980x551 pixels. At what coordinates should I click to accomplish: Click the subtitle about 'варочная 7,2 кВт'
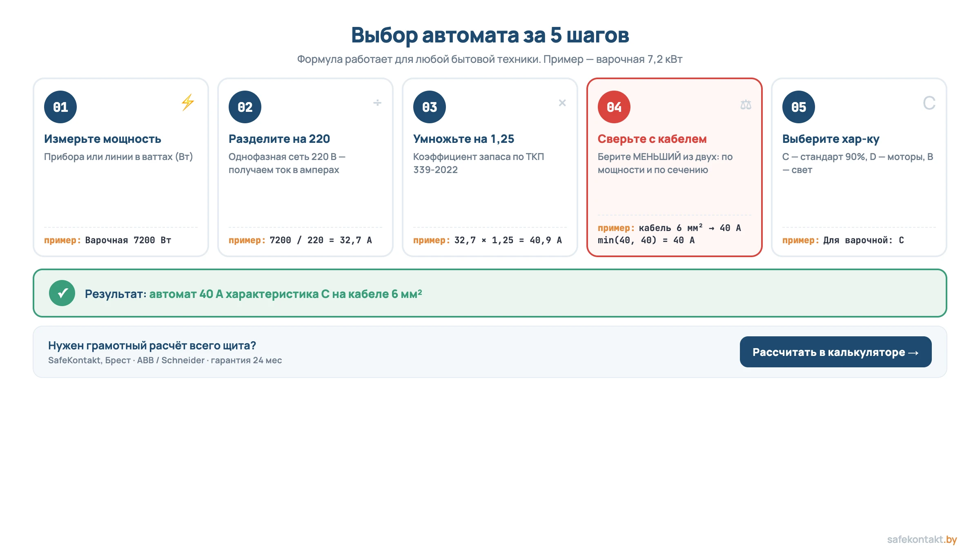pos(490,60)
